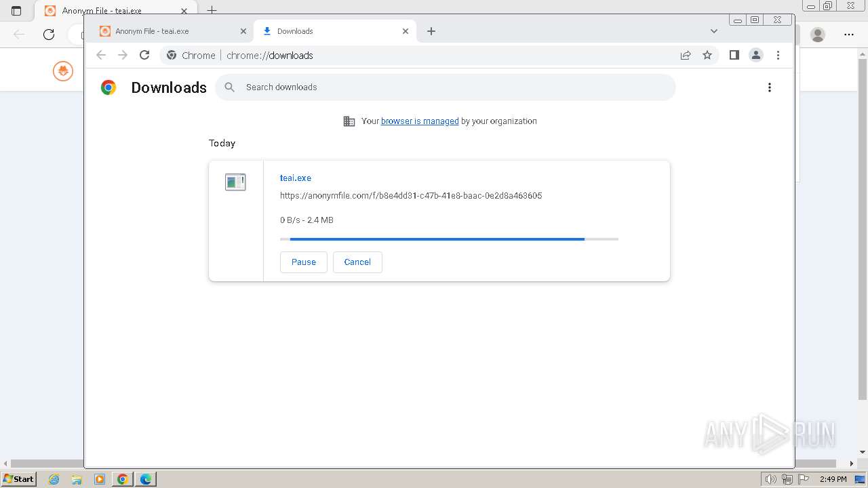Viewport: 868px width, 488px height.
Task: Switch to Edge from the taskbar
Action: (x=146, y=479)
